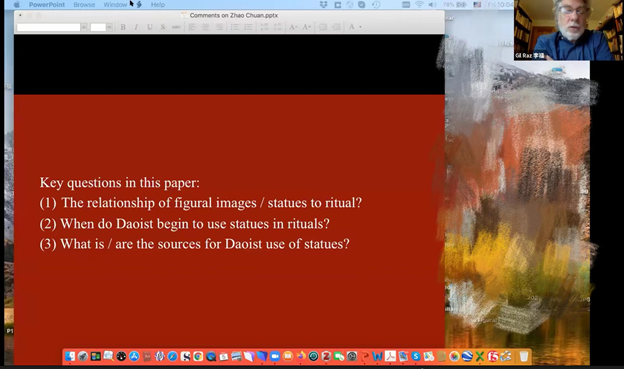Apply bulleted list formatting
The height and width of the screenshot is (369, 624).
tap(235, 27)
